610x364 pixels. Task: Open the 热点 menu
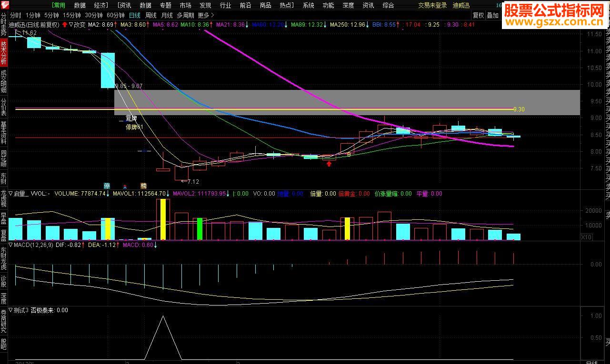(x=287, y=5)
